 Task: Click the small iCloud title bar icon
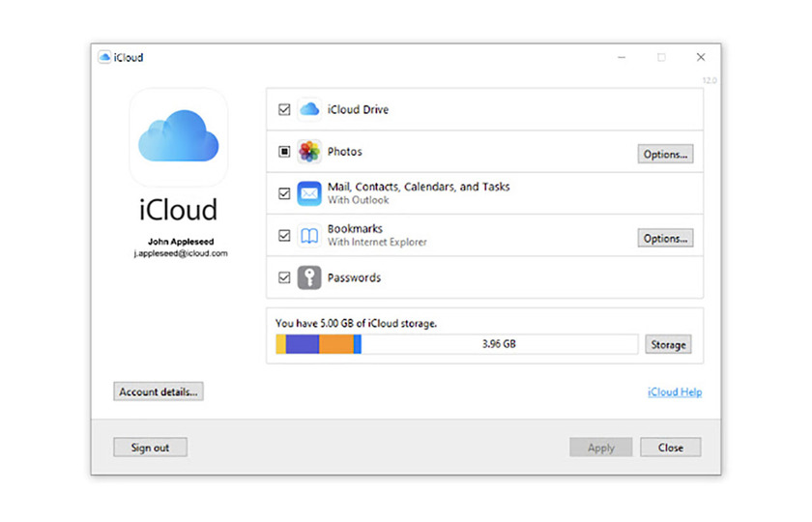coord(104,57)
